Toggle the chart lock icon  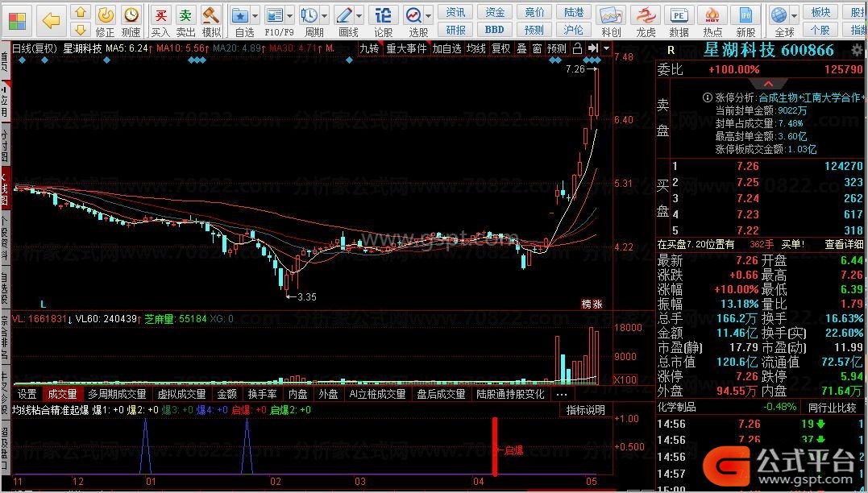pyautogui.click(x=577, y=48)
